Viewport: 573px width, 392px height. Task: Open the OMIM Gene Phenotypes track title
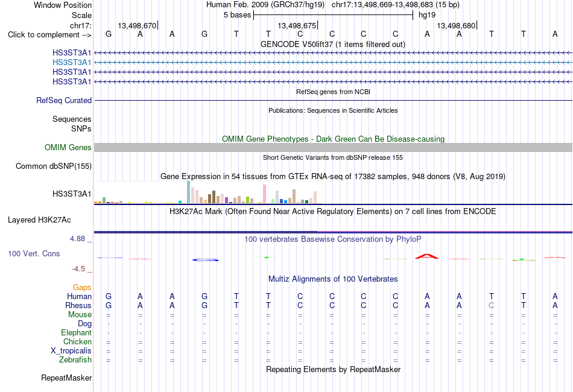tap(333, 139)
